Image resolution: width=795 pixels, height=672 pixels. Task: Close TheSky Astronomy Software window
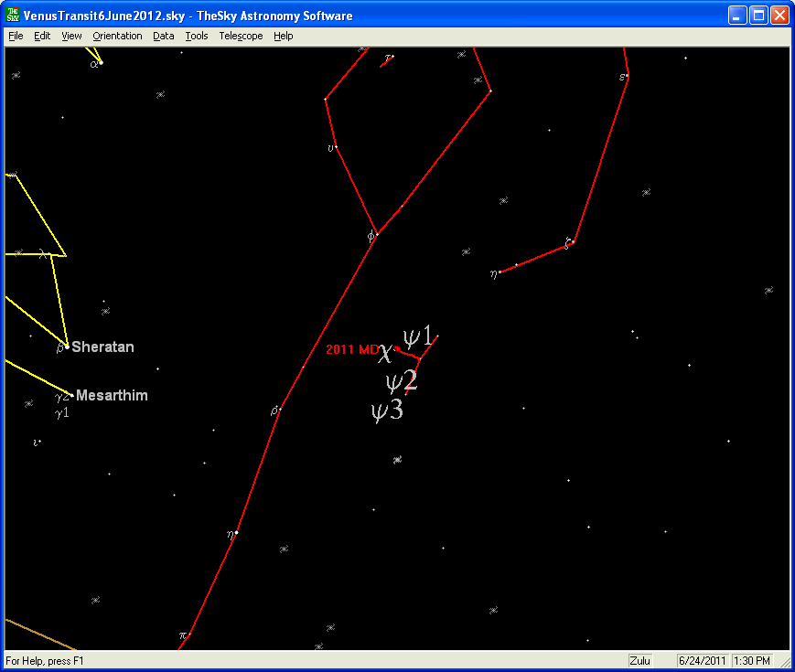[779, 16]
